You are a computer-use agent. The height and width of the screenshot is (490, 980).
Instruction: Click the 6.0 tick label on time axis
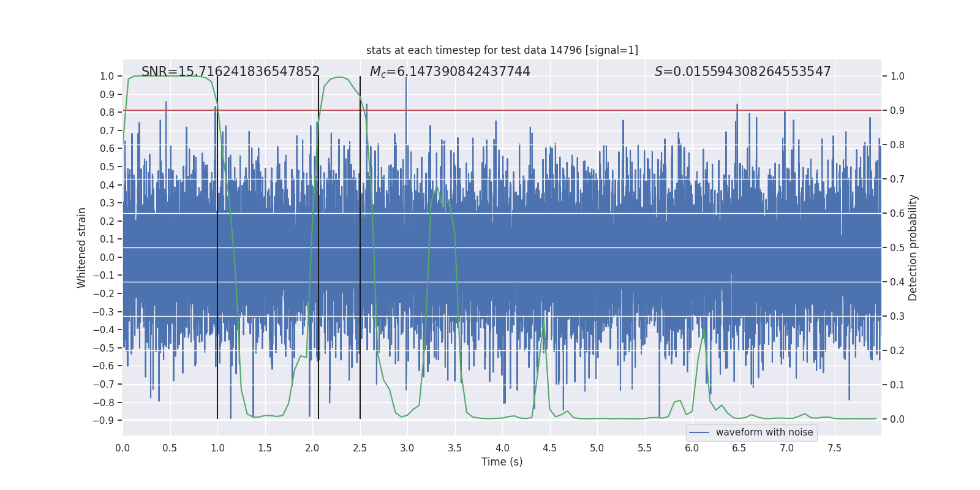point(692,448)
